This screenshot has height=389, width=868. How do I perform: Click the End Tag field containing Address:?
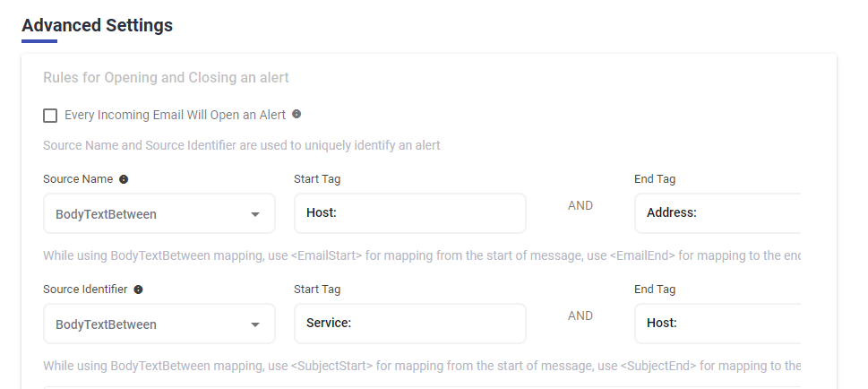tap(717, 213)
